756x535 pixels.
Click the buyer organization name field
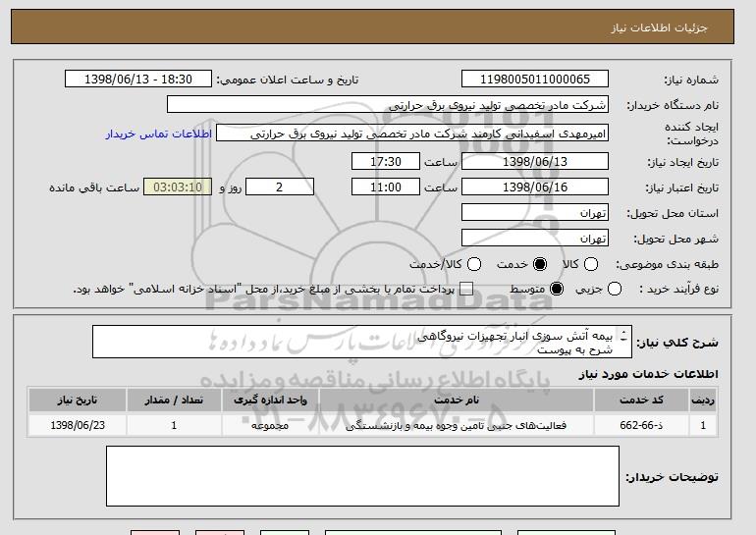point(388,105)
